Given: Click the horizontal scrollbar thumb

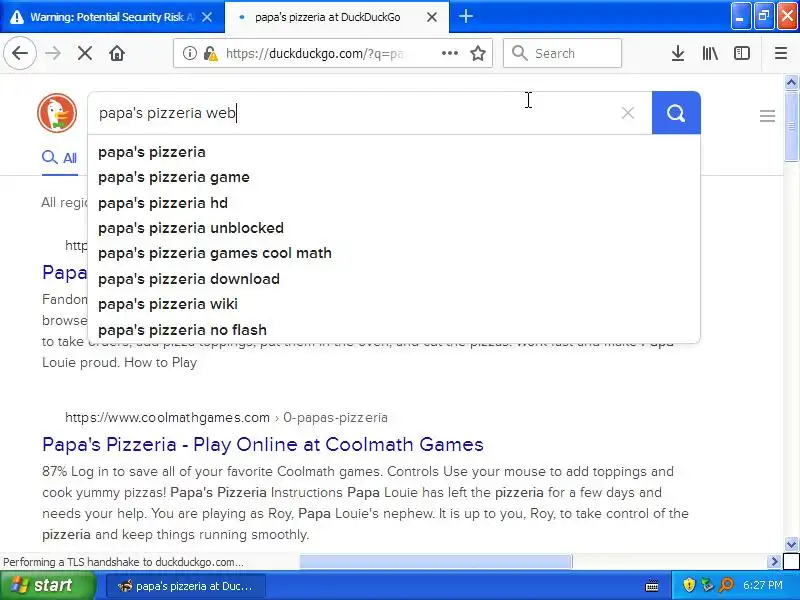Looking at the screenshot, I should [x=436, y=562].
